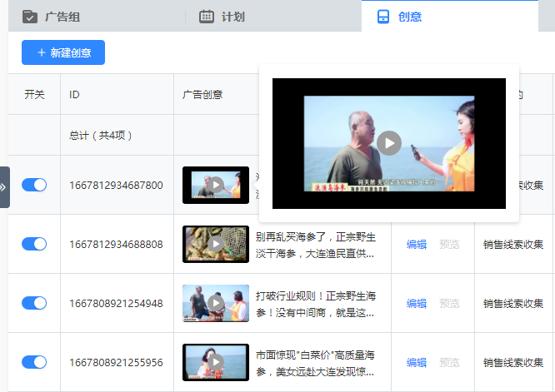Viewport: 555px width, 392px height.
Task: Click 销售线索收集 in 打破行业规则 row
Action: (513, 303)
